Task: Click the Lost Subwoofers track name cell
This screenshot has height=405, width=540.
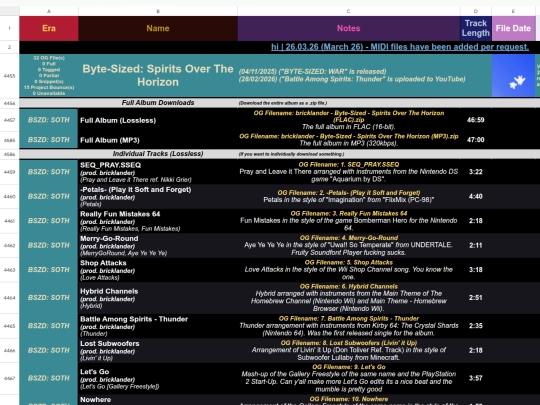Action: click(158, 350)
